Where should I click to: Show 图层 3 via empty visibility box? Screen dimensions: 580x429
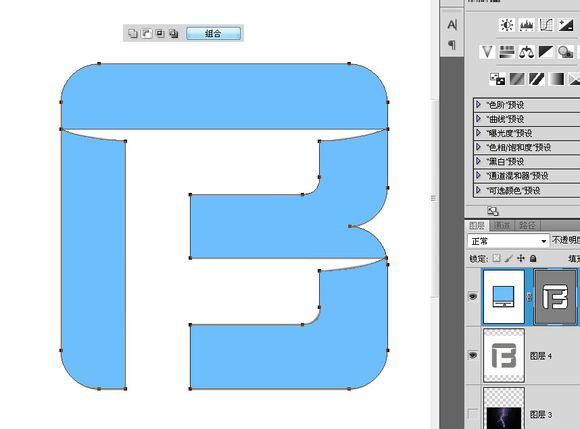[x=472, y=413]
